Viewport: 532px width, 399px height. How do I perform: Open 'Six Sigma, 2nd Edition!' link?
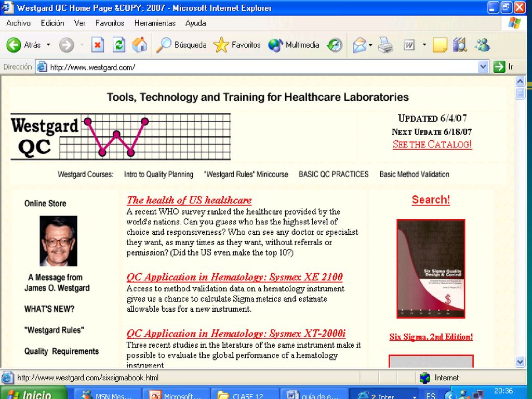click(x=431, y=337)
